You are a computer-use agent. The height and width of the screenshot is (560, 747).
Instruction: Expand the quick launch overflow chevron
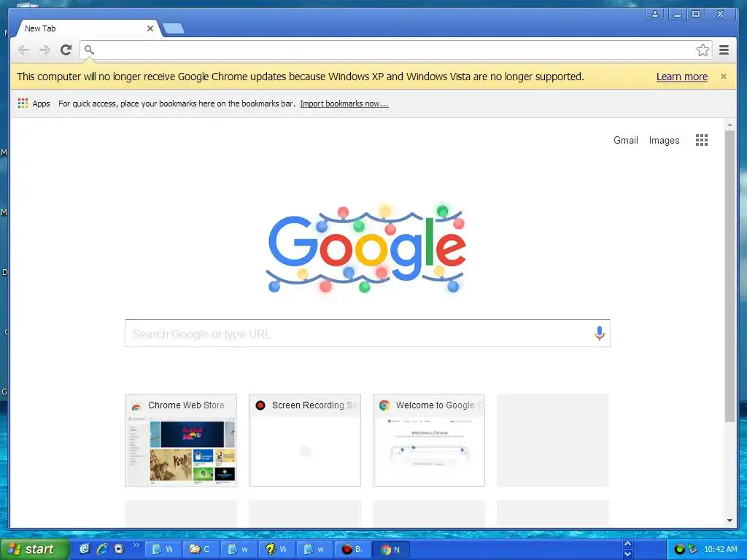click(136, 545)
